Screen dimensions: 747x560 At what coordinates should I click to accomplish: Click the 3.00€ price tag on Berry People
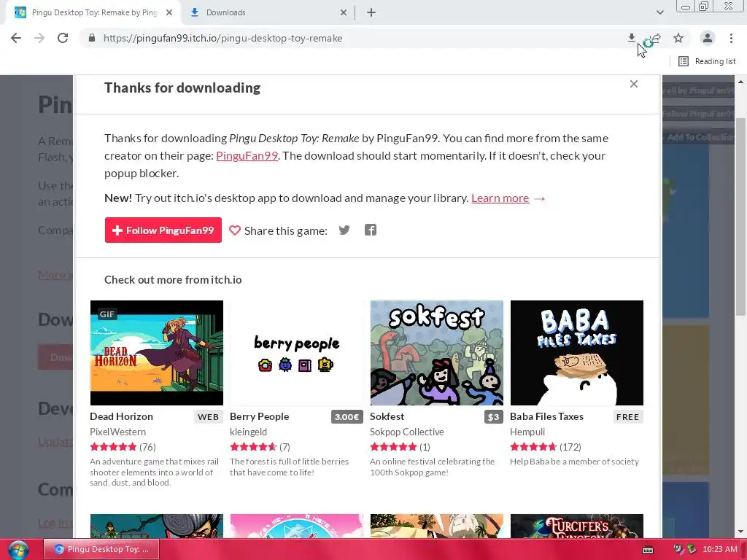347,417
